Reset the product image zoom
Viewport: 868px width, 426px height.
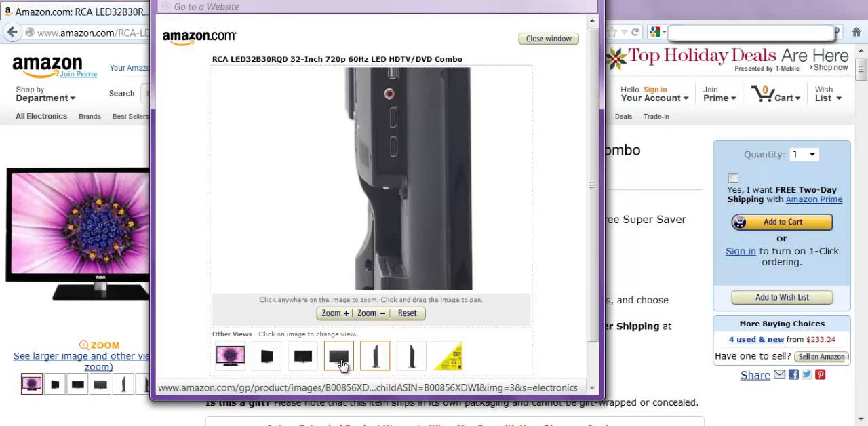point(408,313)
